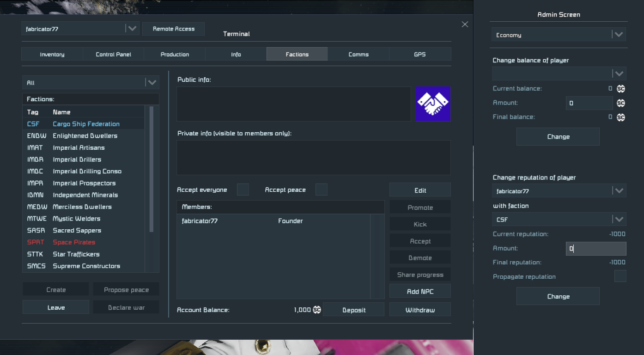Screen dimensions: 644x355
Task: Enable the Accept everyone checkbox
Action: (x=243, y=190)
